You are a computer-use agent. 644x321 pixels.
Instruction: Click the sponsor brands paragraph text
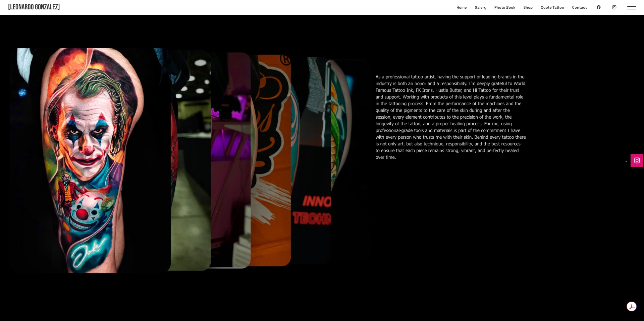[451, 117]
